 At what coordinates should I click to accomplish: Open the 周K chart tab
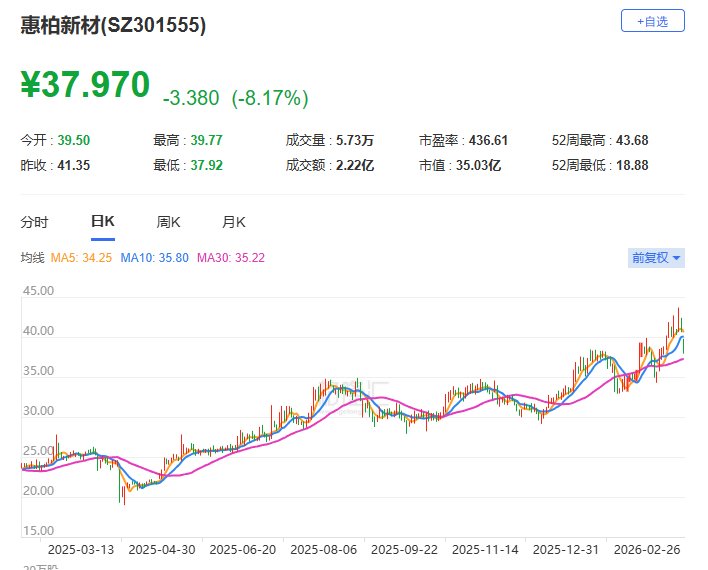click(168, 222)
